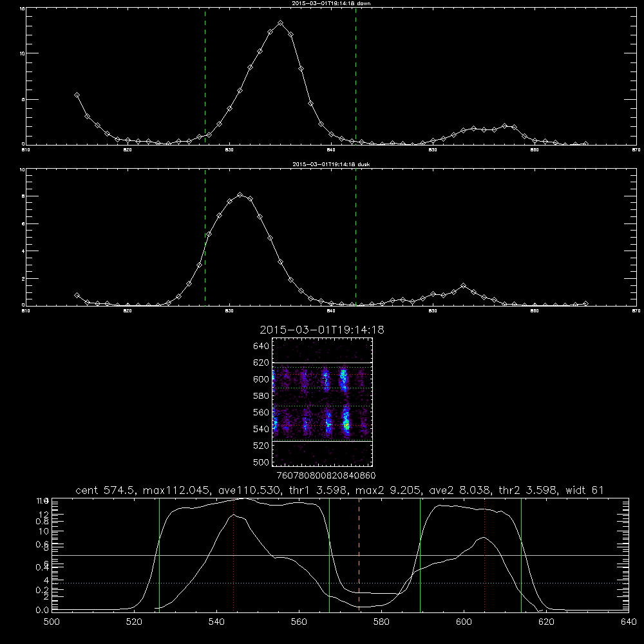Click the x-axis labels '760780800820840860' under spectral image

click(x=326, y=475)
